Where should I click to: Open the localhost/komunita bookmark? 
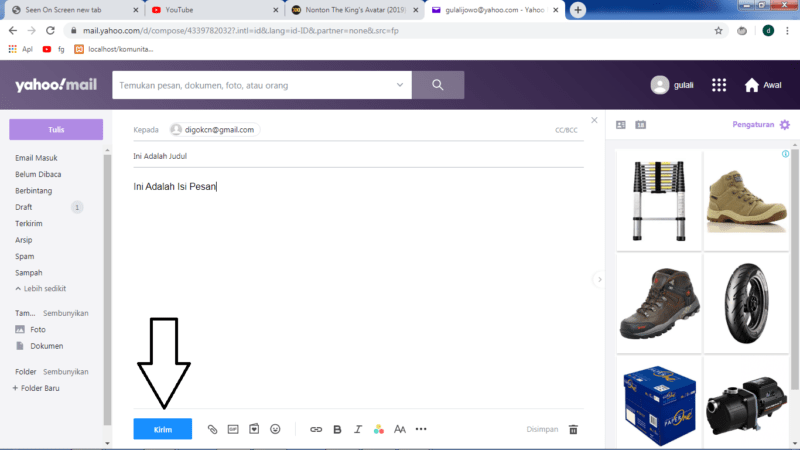click(x=114, y=49)
